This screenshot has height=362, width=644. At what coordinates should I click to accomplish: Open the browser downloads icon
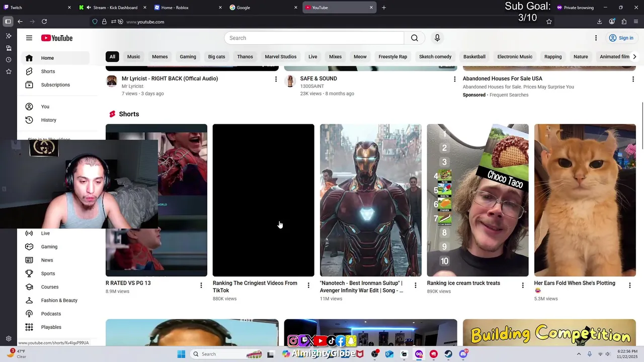pos(599,22)
